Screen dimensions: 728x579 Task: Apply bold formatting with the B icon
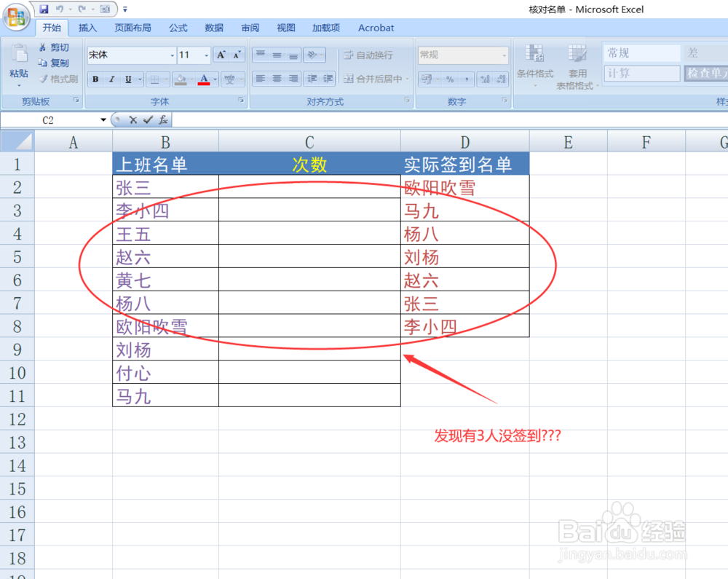point(95,79)
